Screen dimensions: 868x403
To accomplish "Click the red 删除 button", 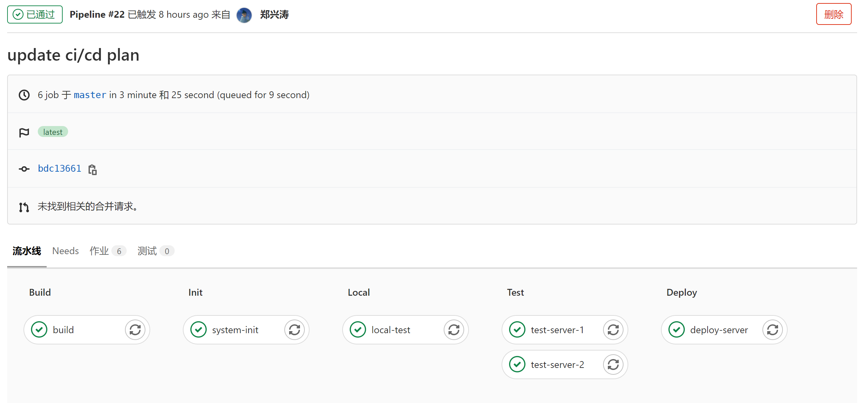I will (834, 14).
